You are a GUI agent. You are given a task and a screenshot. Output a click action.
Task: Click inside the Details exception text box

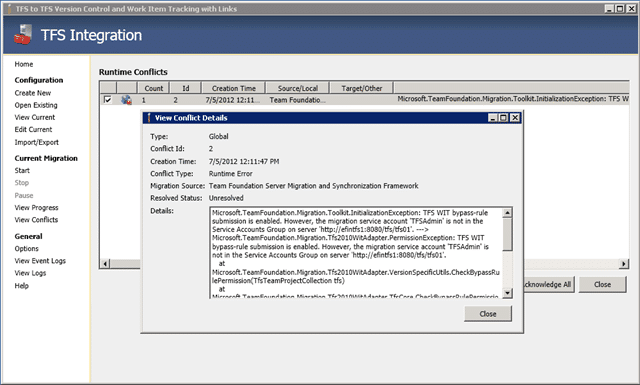coord(356,253)
